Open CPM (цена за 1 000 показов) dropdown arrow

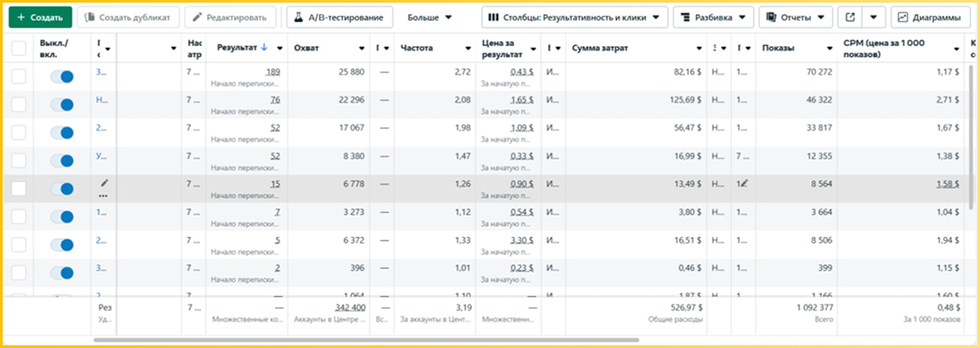(956, 49)
